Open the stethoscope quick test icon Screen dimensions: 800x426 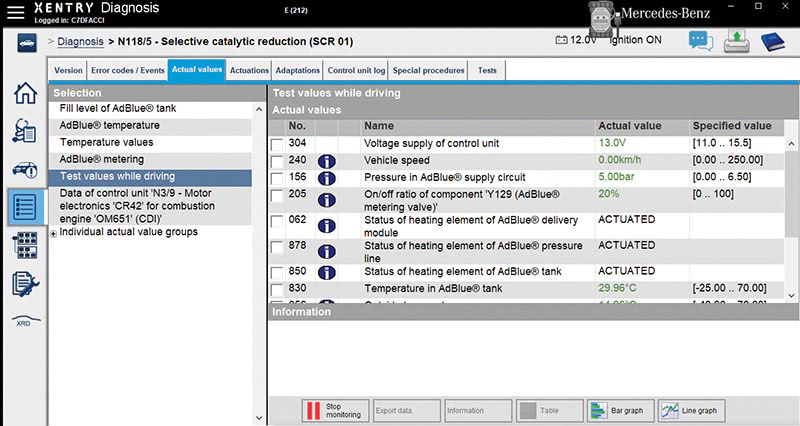click(x=25, y=131)
